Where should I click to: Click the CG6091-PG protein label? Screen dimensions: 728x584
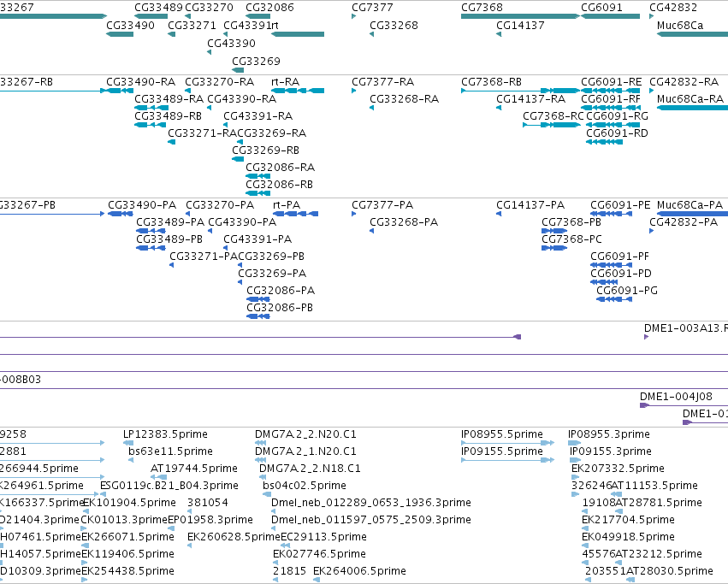tap(627, 291)
